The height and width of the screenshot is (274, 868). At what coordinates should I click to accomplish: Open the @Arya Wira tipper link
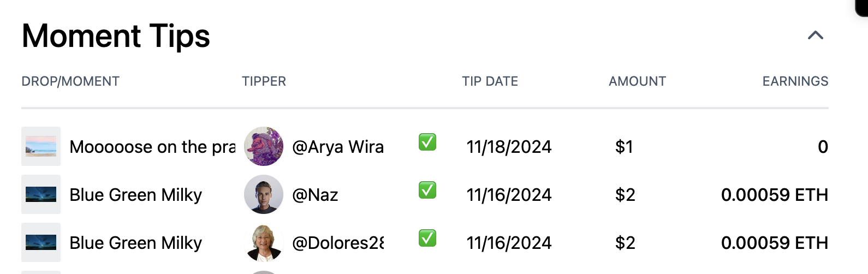[338, 147]
